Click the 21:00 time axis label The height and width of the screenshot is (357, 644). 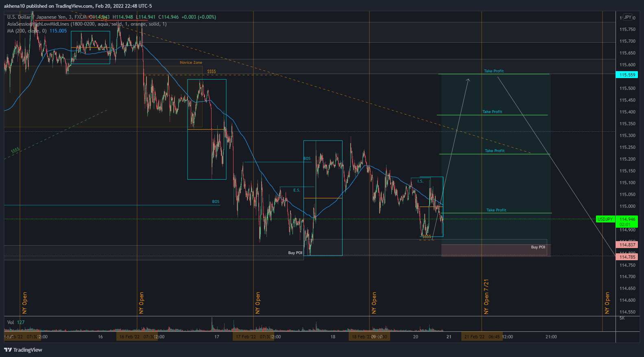point(551,337)
